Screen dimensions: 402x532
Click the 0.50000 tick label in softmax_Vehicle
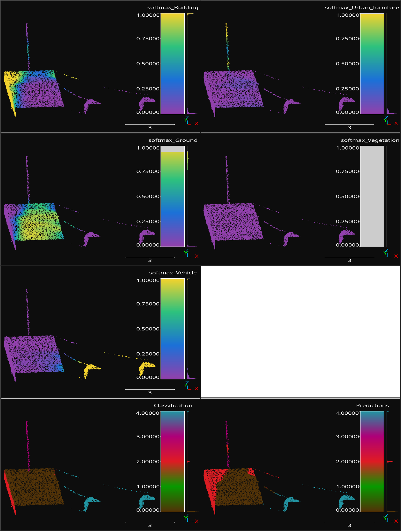[148, 329]
